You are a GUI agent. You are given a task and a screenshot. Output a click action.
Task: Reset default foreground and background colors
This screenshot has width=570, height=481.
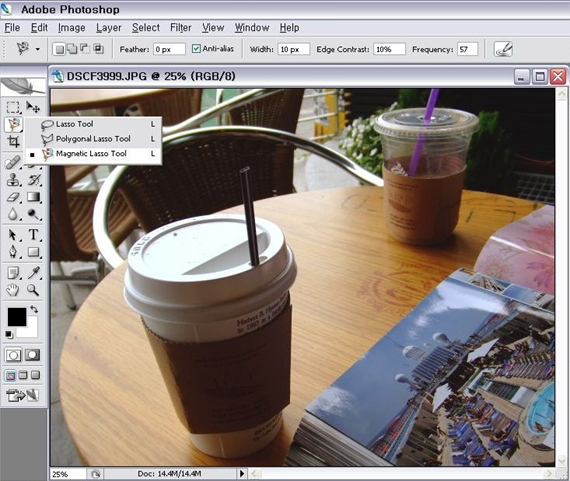click(9, 334)
